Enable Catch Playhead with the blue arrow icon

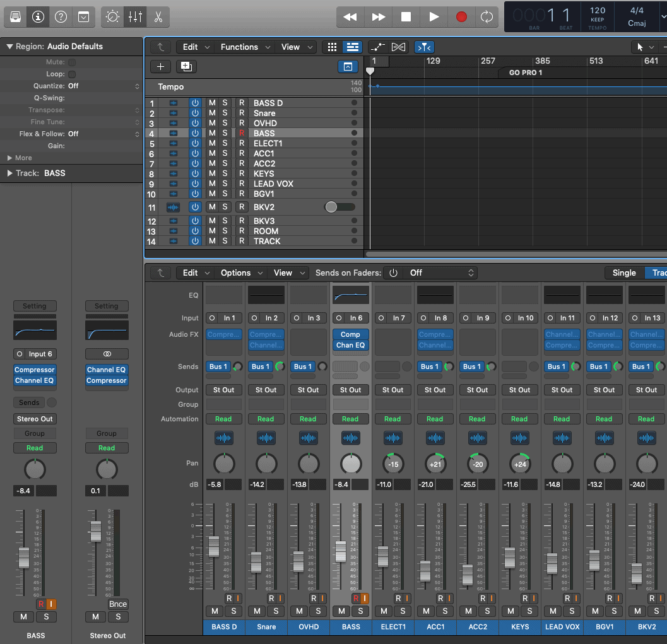[x=423, y=47]
